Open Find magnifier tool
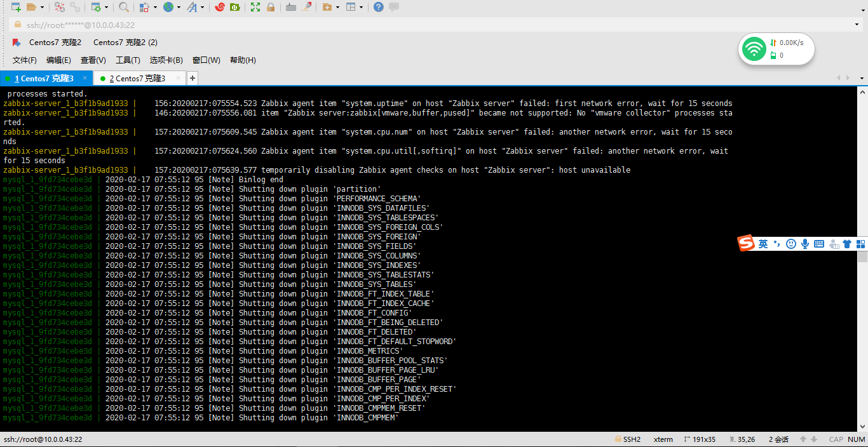Viewport: 868px width, 447px height. [x=124, y=7]
